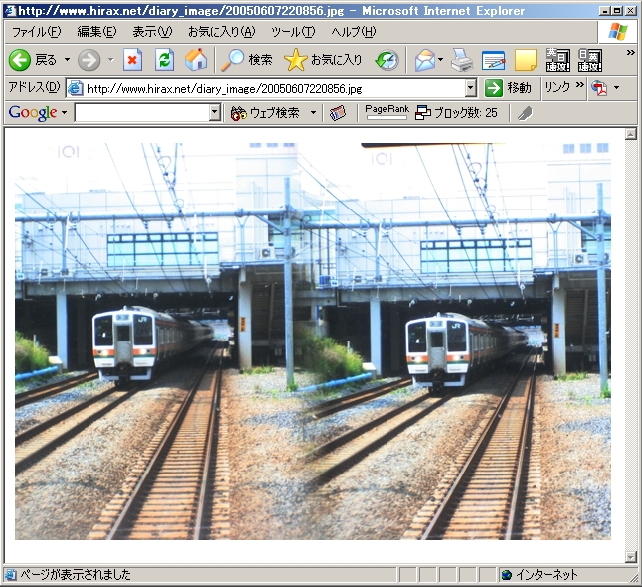Screen dimensions: 642x587
Task: Click the Google toolbar highlighter icon
Action: pyautogui.click(x=525, y=113)
